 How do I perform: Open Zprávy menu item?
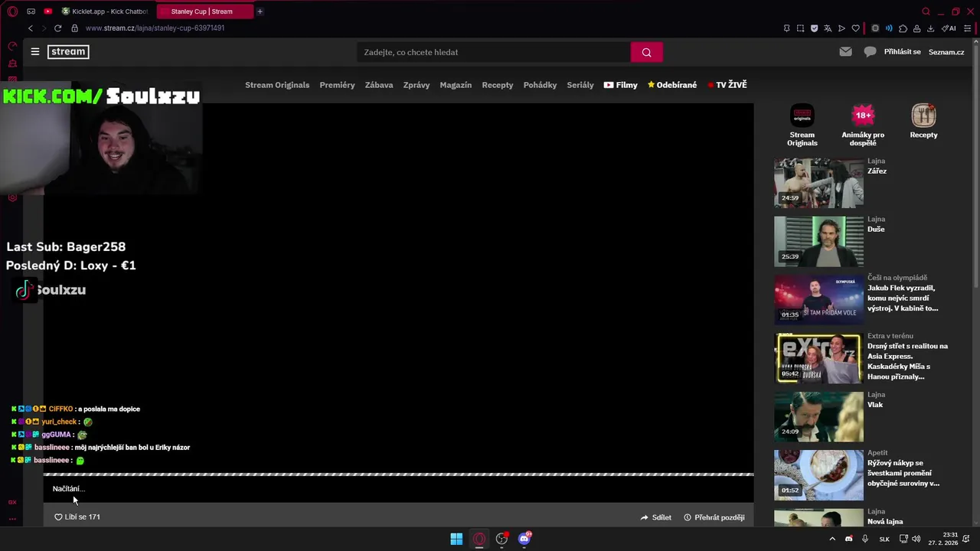coord(416,85)
